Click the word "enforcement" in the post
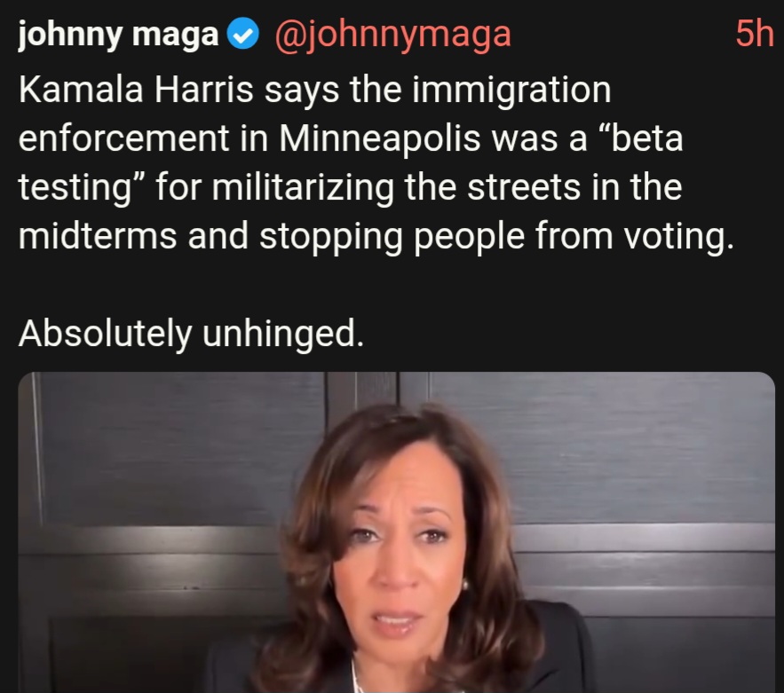 point(123,138)
